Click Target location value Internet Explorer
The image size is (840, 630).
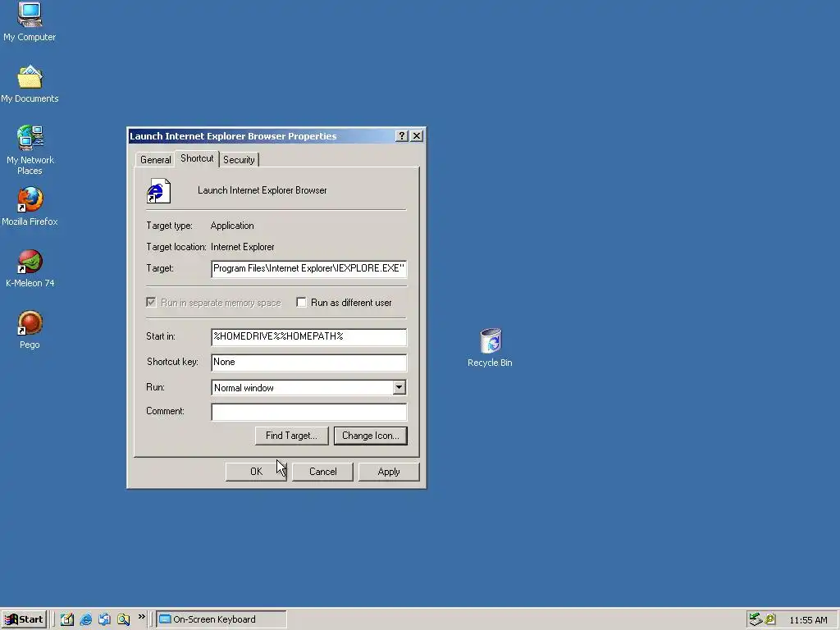point(243,247)
